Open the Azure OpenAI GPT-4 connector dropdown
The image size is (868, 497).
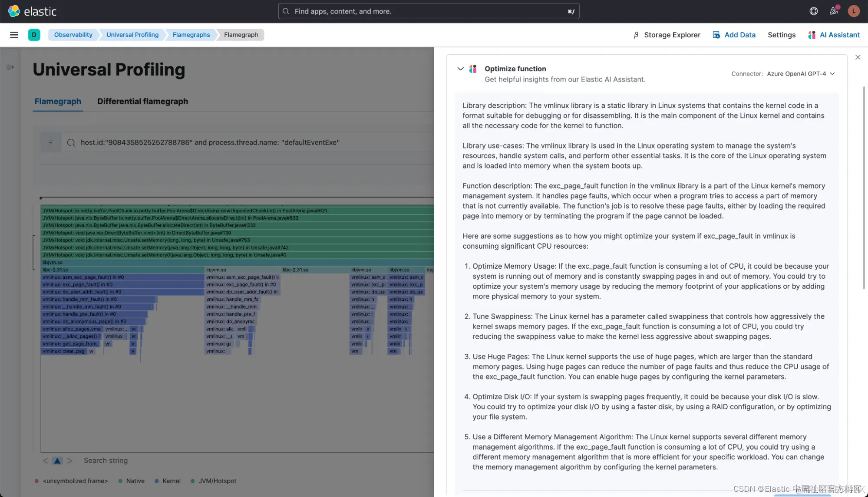click(x=800, y=74)
